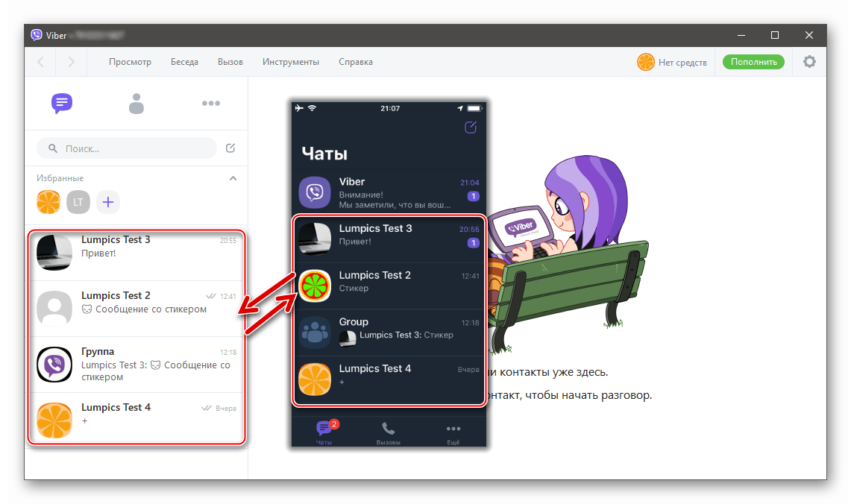
Task: Click the orange fruit favorite avatar swatch
Action: click(48, 202)
